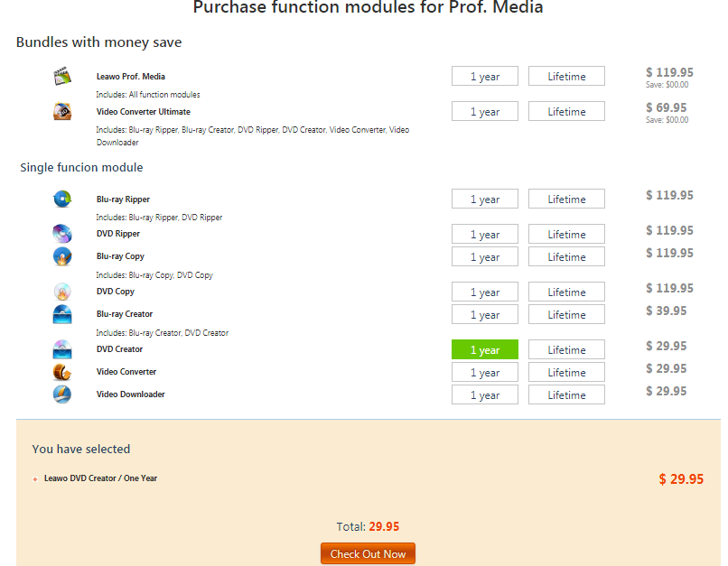
Task: Click the 'Single funcion module' heading
Action: tap(81, 168)
